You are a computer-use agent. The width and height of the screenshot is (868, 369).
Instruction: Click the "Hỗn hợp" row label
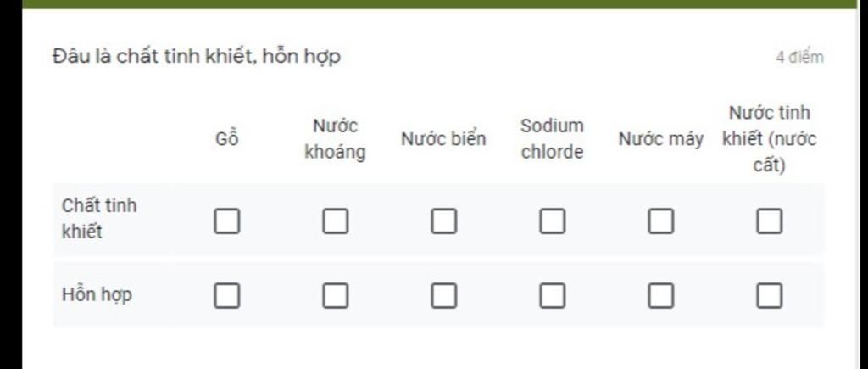(x=97, y=295)
